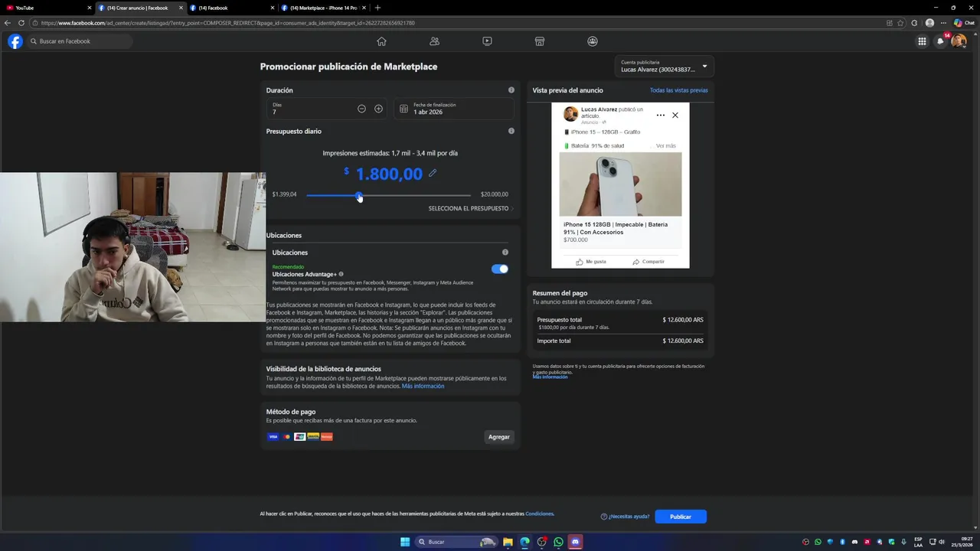Viewport: 980px width, 551px height.
Task: Open the three-dot menu in ad preview
Action: [661, 116]
